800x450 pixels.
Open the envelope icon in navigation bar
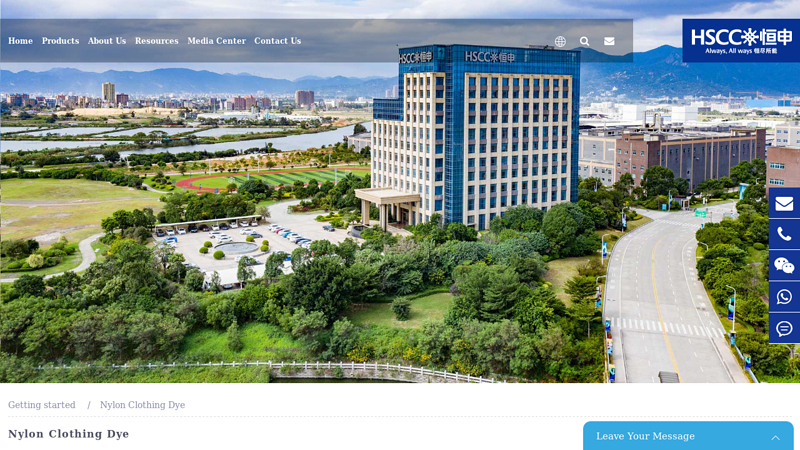[609, 41]
